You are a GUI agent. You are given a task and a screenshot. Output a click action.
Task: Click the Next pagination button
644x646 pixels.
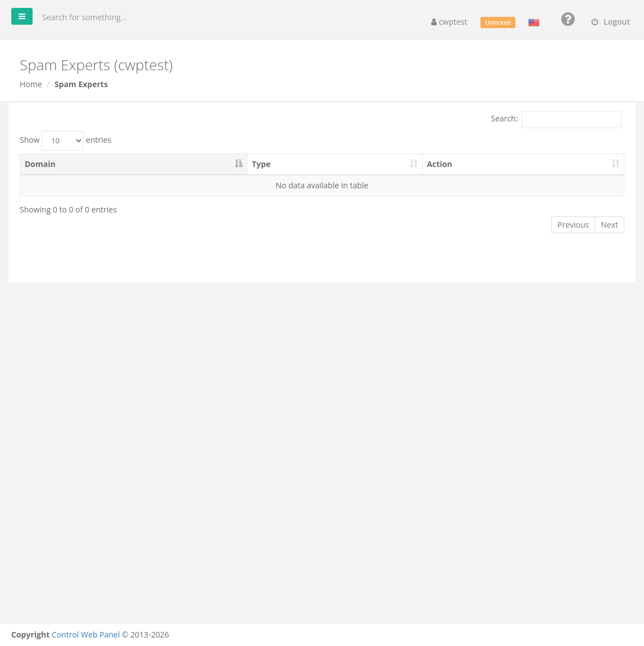pyautogui.click(x=609, y=225)
